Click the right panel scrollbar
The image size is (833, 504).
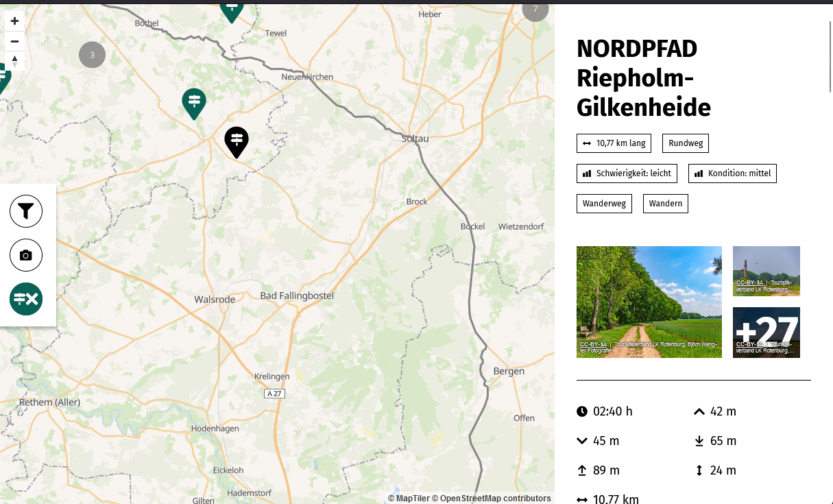[x=830, y=55]
